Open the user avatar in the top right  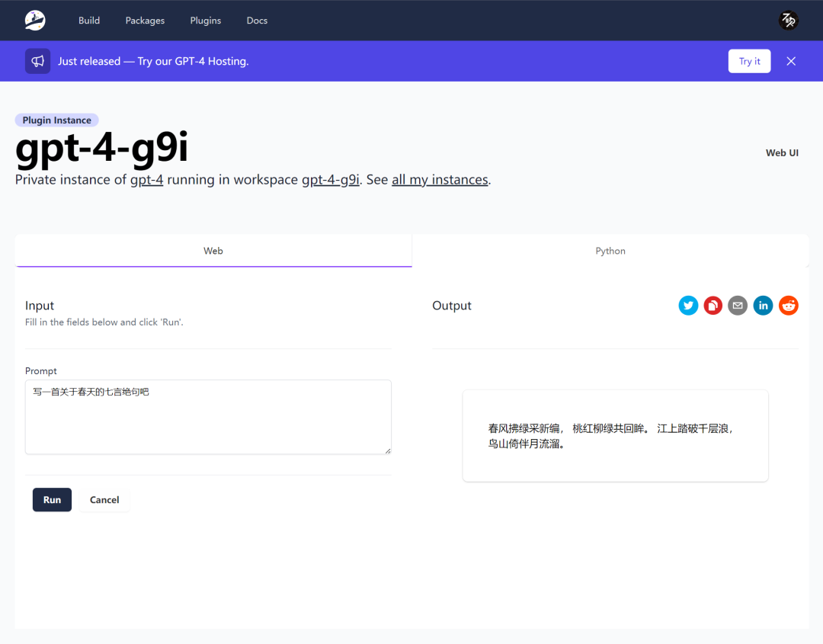(788, 21)
